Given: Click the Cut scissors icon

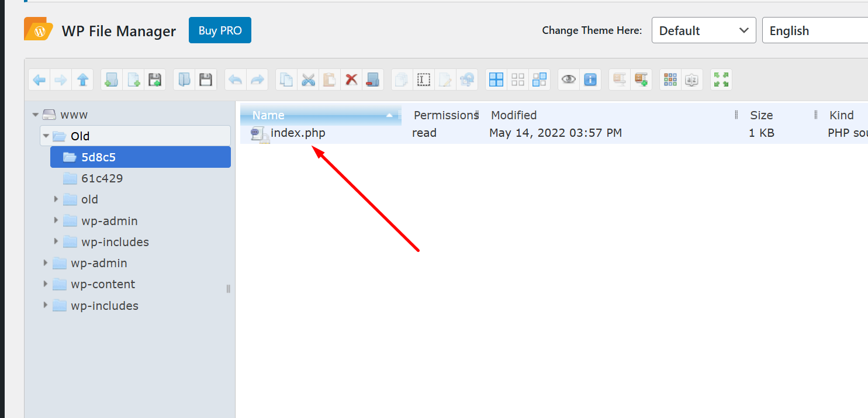Looking at the screenshot, I should [x=308, y=80].
